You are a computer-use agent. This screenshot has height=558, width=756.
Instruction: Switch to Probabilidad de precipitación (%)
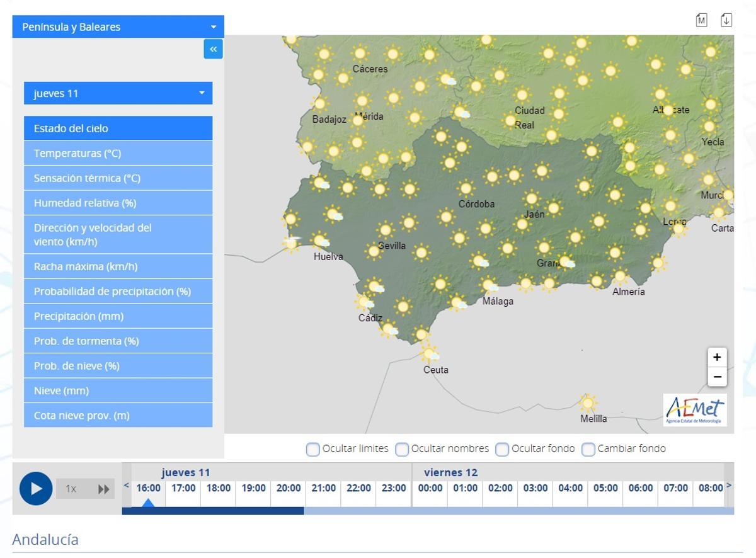point(118,291)
